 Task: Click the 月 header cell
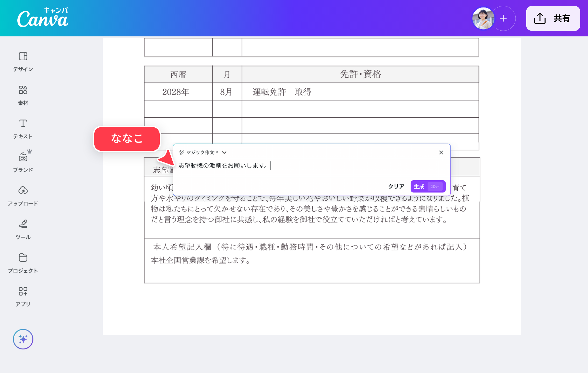click(227, 74)
